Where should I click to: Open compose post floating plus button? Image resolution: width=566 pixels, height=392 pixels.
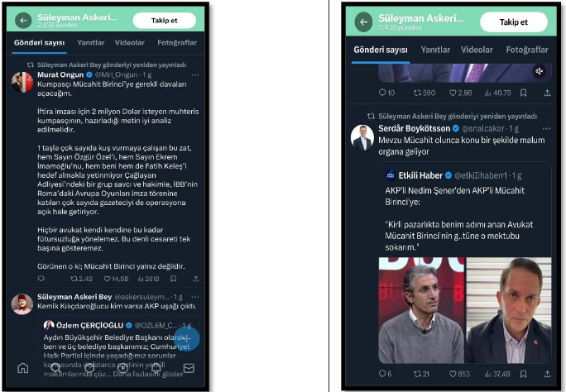[186, 338]
